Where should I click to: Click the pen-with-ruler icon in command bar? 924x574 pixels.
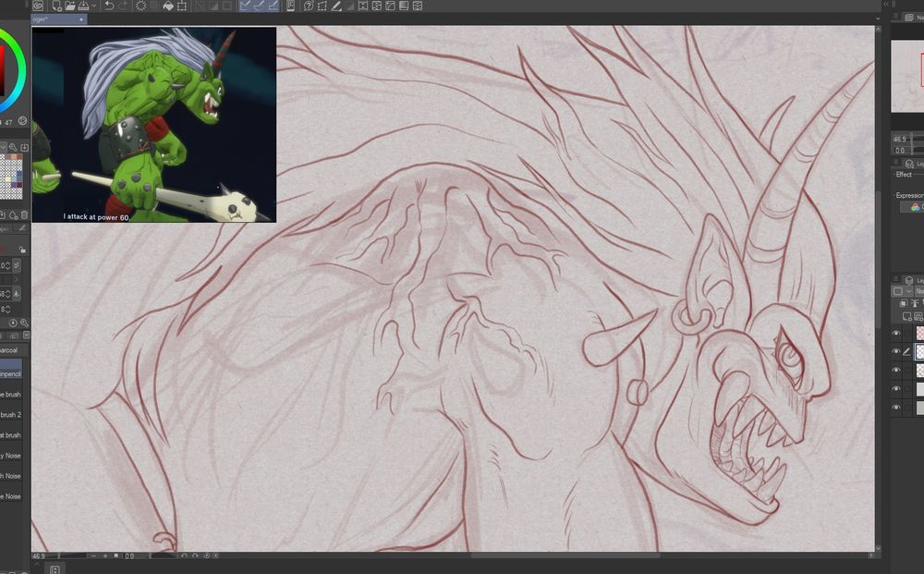click(336, 6)
